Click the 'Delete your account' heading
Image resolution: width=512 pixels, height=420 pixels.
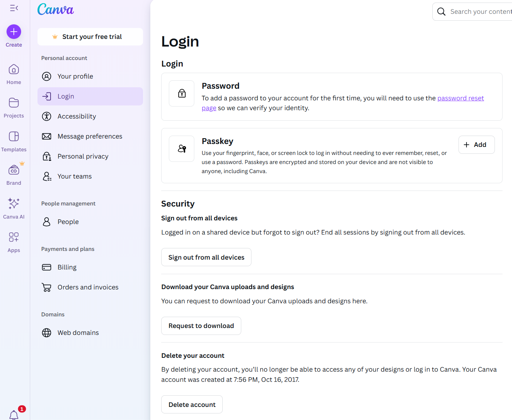click(193, 356)
